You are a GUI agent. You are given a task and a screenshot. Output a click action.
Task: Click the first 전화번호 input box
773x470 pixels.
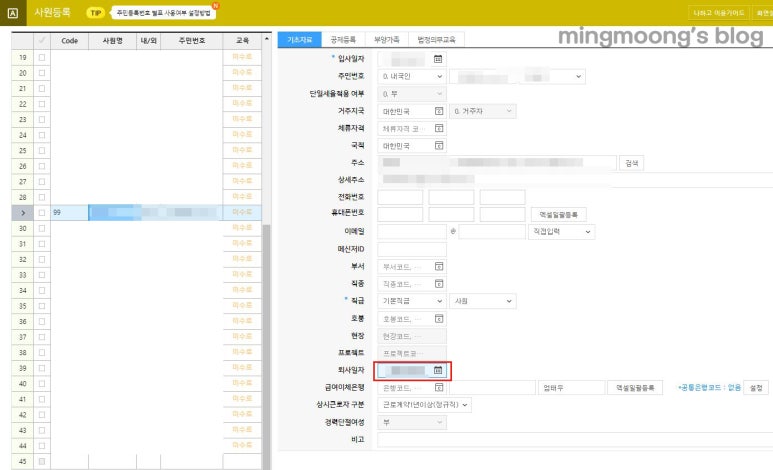pos(400,197)
